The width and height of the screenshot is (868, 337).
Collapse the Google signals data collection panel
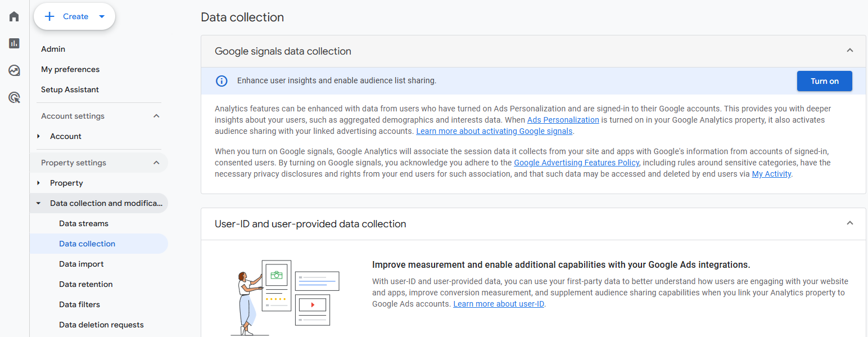(x=849, y=51)
